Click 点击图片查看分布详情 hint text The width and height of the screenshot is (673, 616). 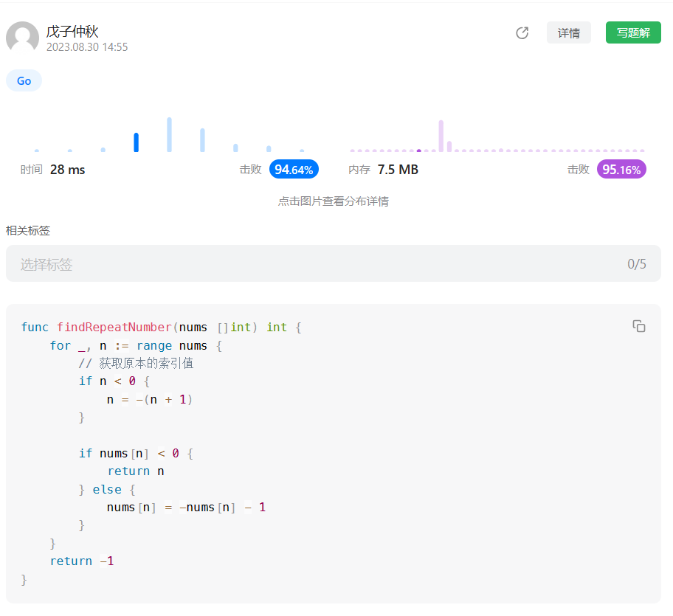334,201
